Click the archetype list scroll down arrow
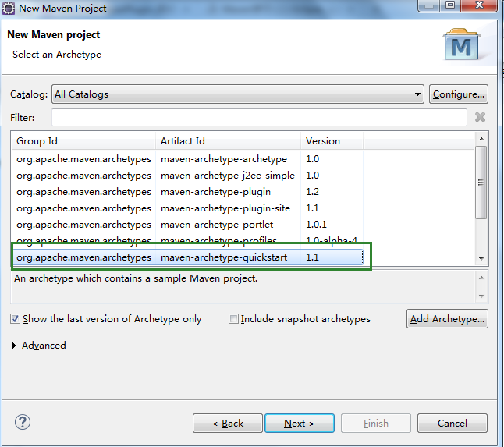 481,258
